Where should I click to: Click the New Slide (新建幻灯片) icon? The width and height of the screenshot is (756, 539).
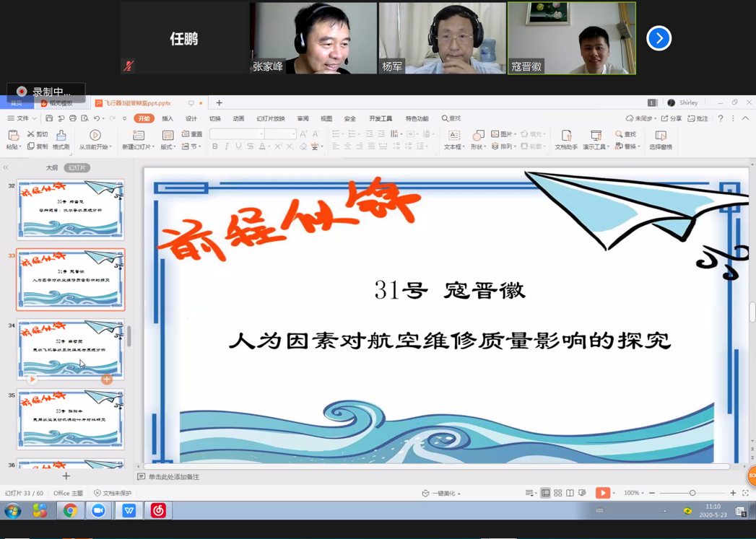[139, 136]
